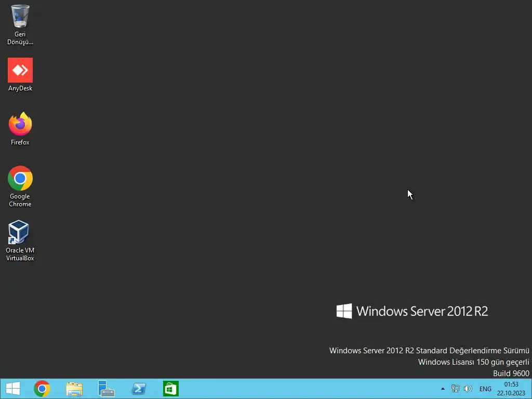Switch input language via ENG indicator

(485, 389)
